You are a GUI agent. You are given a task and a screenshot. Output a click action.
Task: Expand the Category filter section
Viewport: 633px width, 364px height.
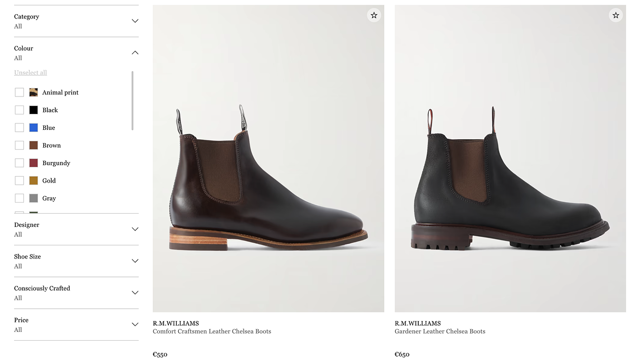click(135, 21)
